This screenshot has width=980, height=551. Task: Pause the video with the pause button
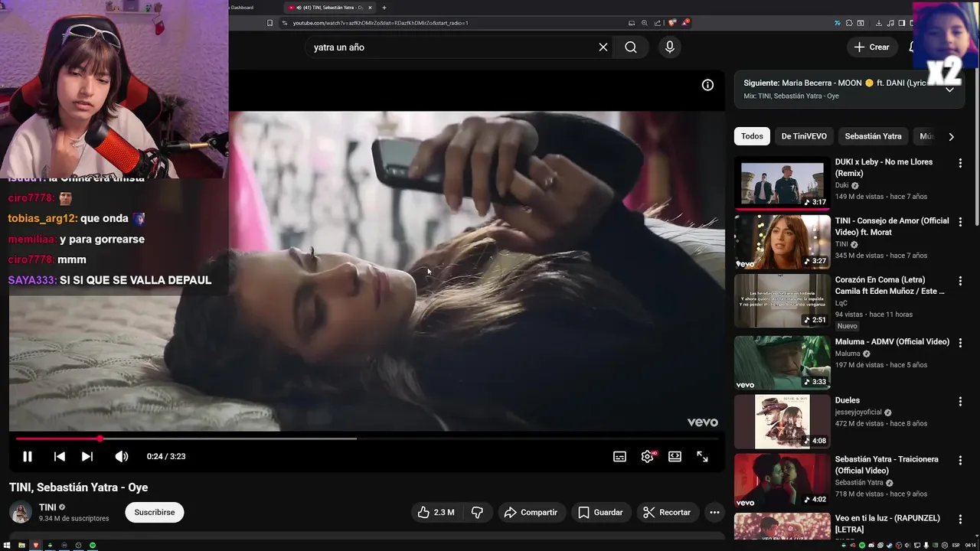point(27,457)
